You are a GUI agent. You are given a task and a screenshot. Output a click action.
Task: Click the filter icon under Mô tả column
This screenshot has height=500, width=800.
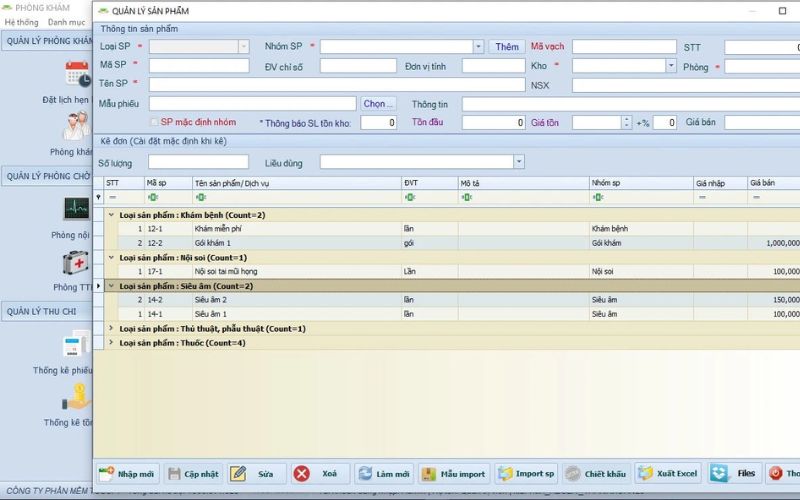[466, 197]
